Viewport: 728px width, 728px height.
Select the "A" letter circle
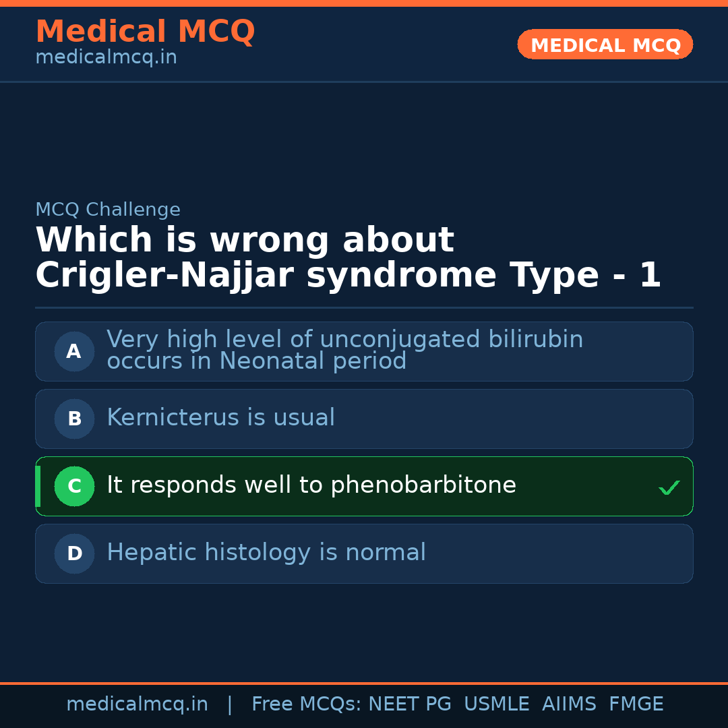click(74, 351)
